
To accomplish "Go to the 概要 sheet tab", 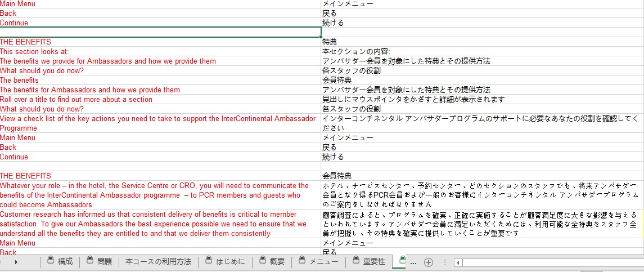I will point(272,261).
